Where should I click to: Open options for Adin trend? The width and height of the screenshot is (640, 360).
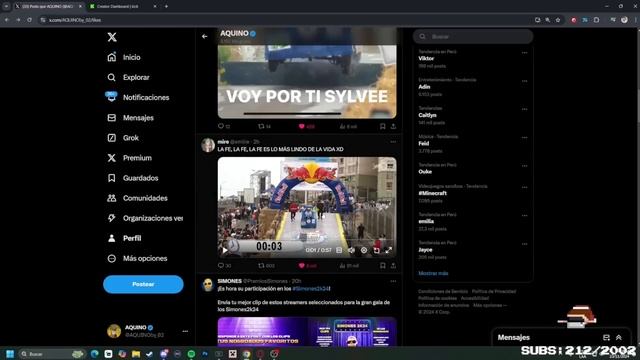(x=524, y=81)
